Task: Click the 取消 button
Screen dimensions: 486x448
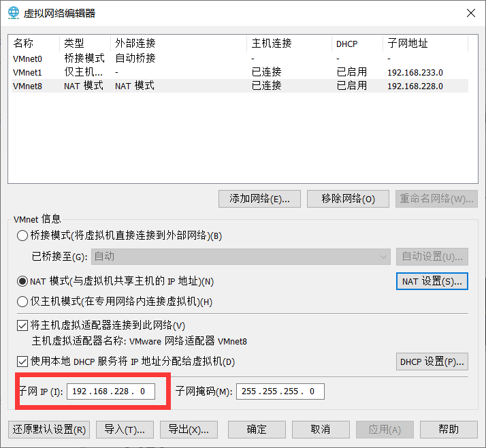Action: [321, 430]
